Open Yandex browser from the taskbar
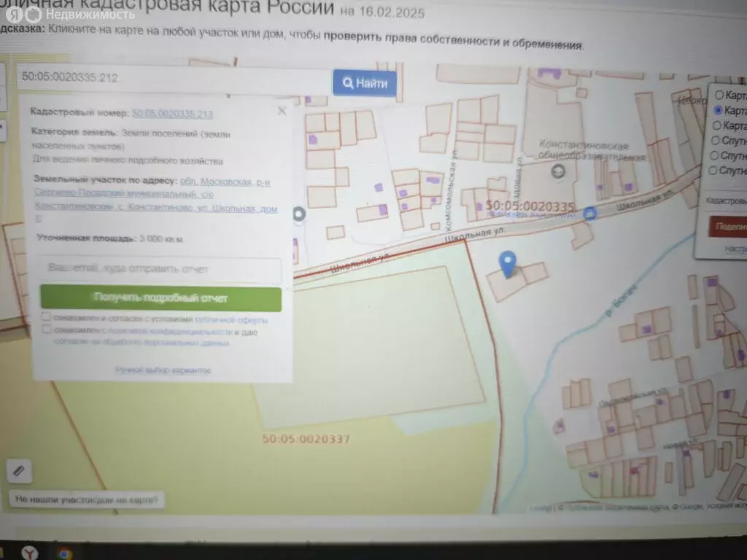The width and height of the screenshot is (747, 560). click(30, 554)
